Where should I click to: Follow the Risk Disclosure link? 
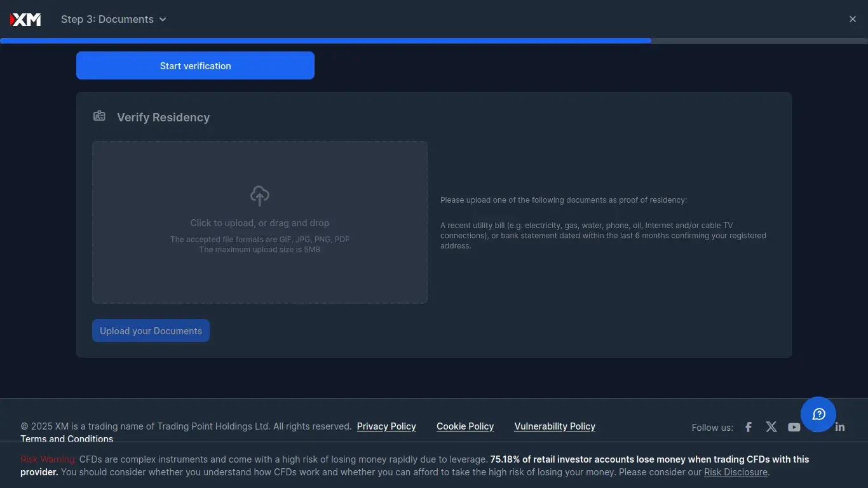coord(736,472)
